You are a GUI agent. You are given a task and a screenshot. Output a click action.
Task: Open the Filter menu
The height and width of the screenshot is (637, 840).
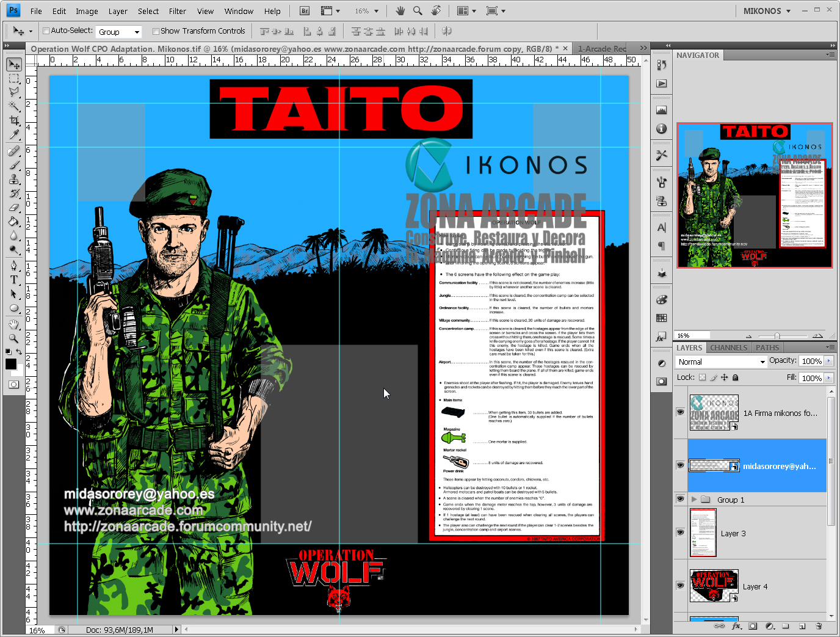177,10
